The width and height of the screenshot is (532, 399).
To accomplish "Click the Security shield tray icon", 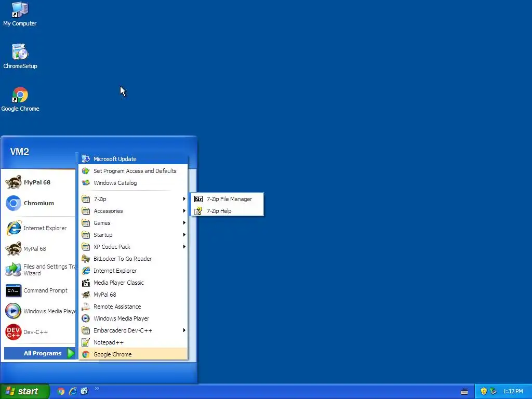I will point(484,391).
